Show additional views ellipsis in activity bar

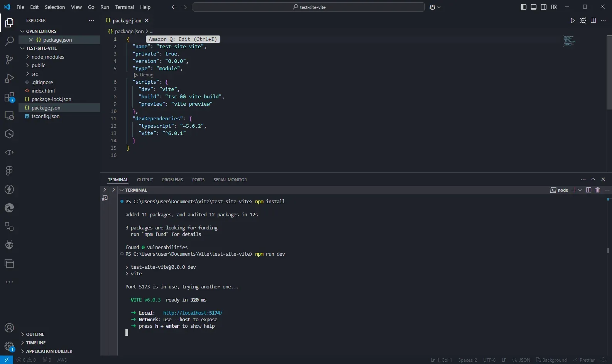[x=9, y=282]
